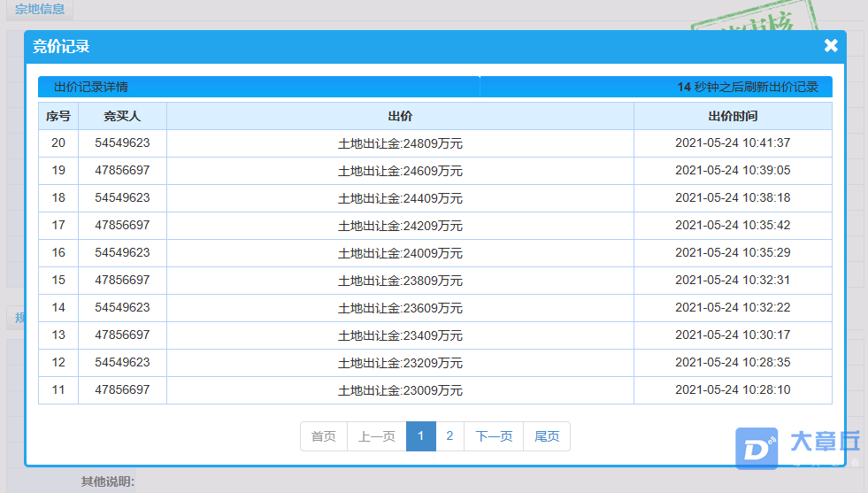Select sequence number 17 cell
This screenshot has width=868, height=493.
pos(58,225)
